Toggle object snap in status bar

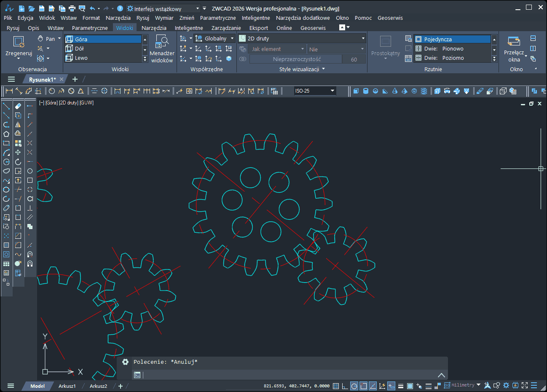363,386
